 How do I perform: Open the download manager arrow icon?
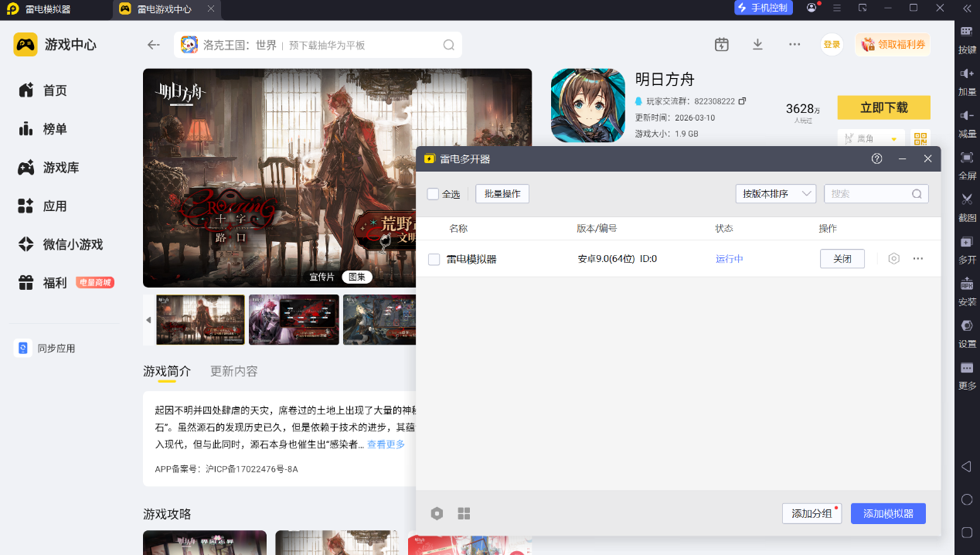[x=757, y=45]
